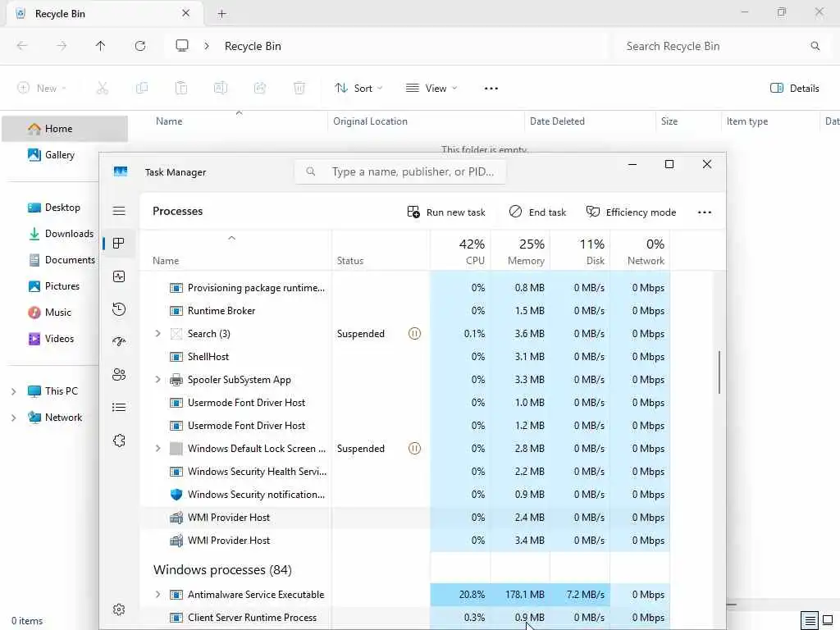The height and width of the screenshot is (630, 840).
Task: Open Task Manager navigation hamburger menu
Action: 119,211
